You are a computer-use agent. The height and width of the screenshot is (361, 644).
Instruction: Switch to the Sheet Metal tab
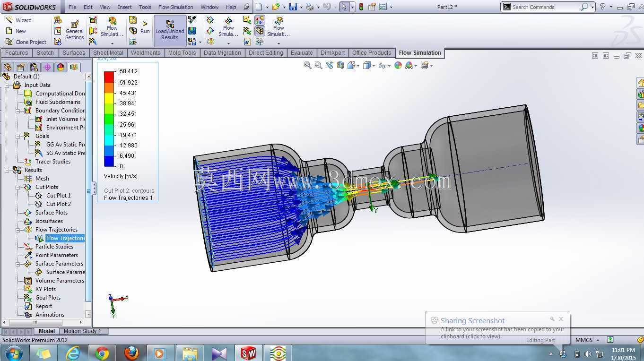(x=108, y=53)
